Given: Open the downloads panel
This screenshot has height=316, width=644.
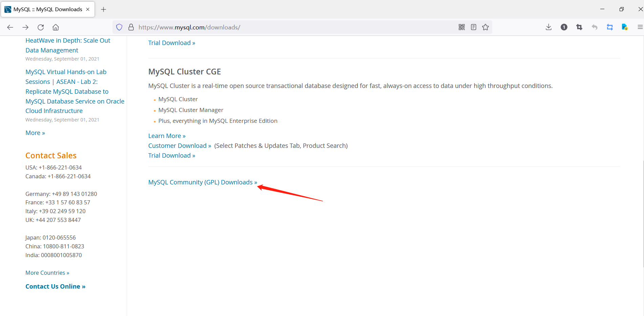Looking at the screenshot, I should pyautogui.click(x=549, y=27).
